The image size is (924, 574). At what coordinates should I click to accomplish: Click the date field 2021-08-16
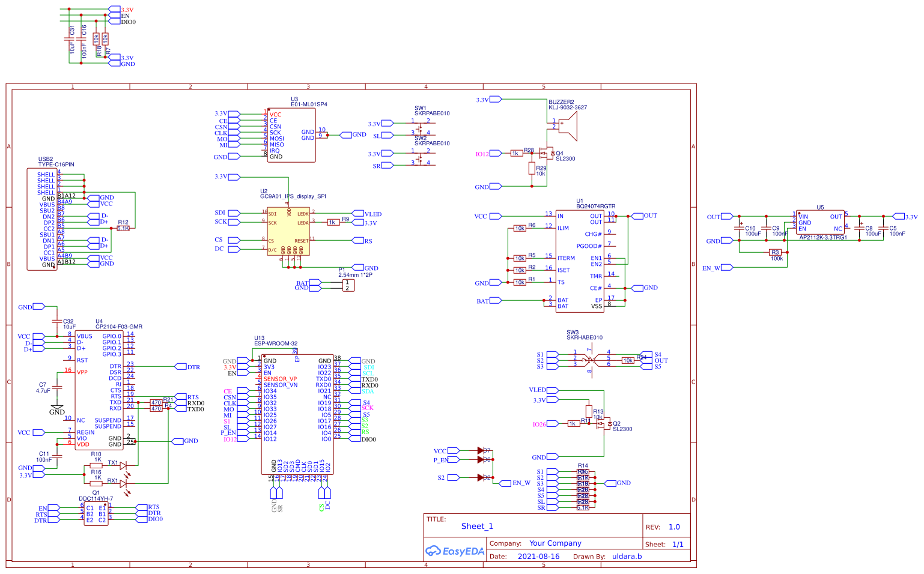pos(538,556)
